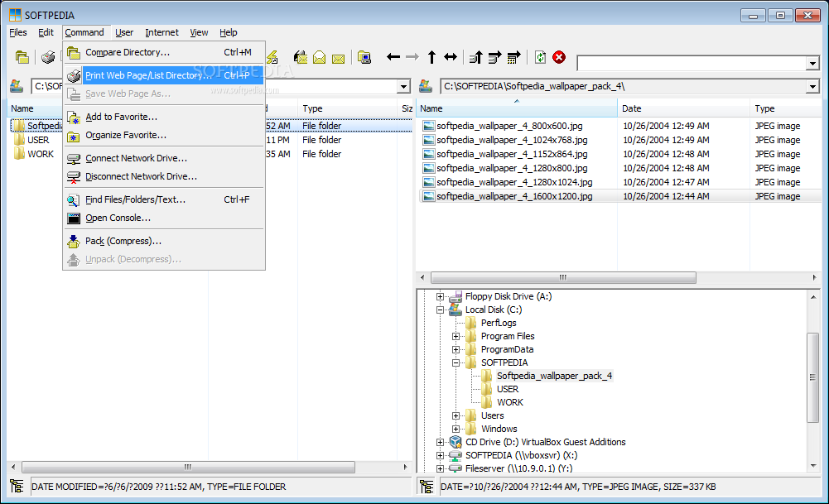The height and width of the screenshot is (504, 829).
Task: Click the lightning bolt toolbar icon
Action: click(272, 57)
